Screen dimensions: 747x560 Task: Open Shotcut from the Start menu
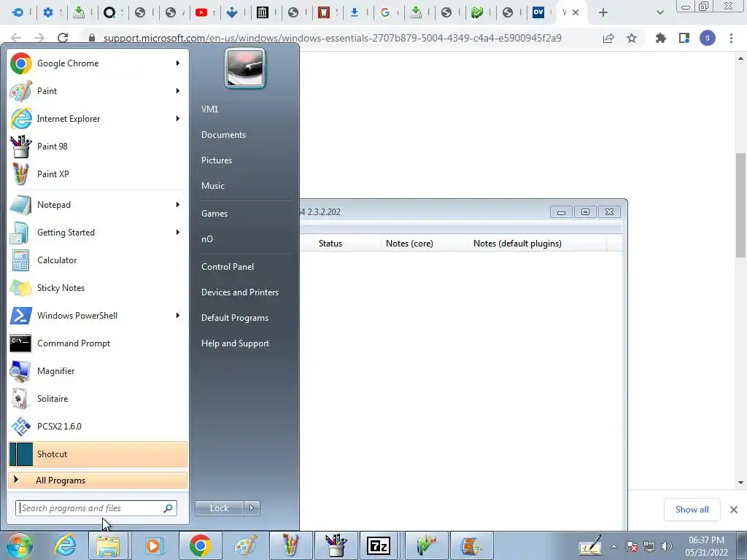pos(98,454)
